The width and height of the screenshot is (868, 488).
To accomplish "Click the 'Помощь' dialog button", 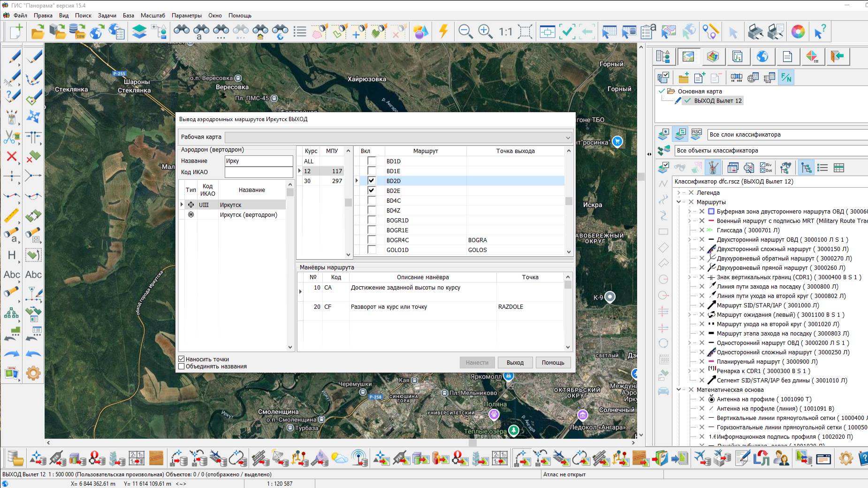I will [x=553, y=363].
